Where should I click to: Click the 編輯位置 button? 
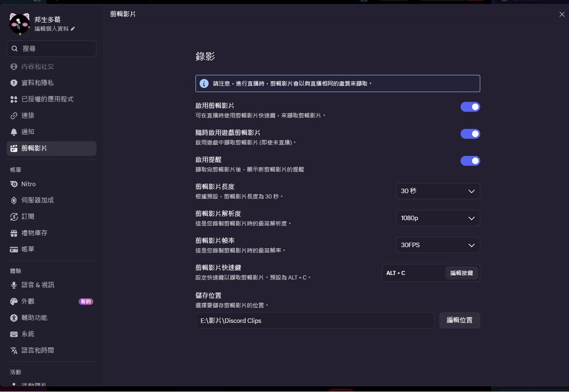pyautogui.click(x=459, y=320)
